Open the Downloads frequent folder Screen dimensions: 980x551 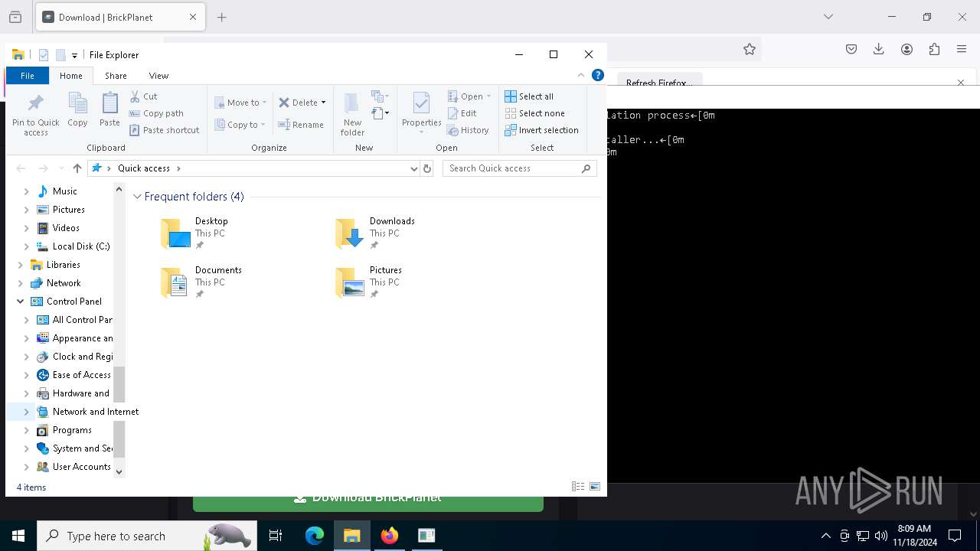375,233
